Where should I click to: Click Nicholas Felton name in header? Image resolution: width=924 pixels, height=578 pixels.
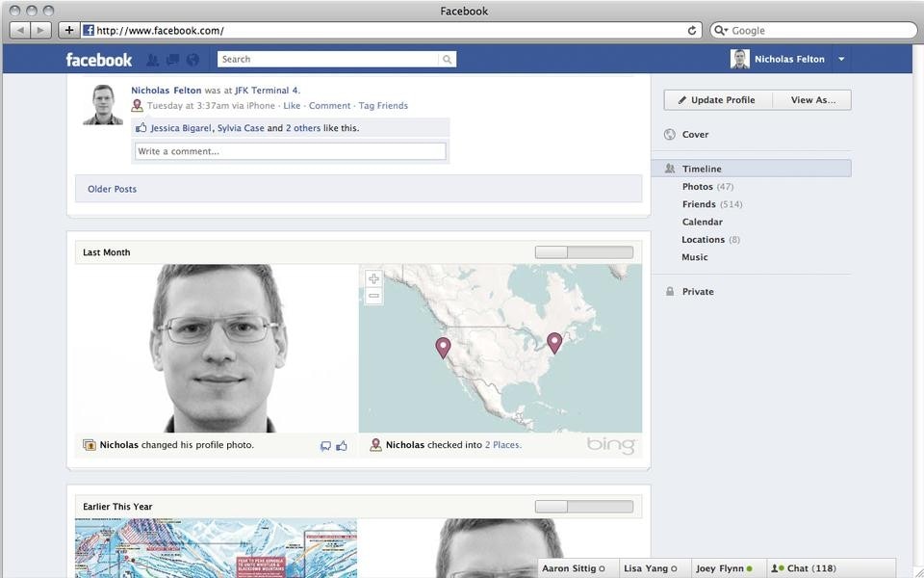pyautogui.click(x=789, y=59)
